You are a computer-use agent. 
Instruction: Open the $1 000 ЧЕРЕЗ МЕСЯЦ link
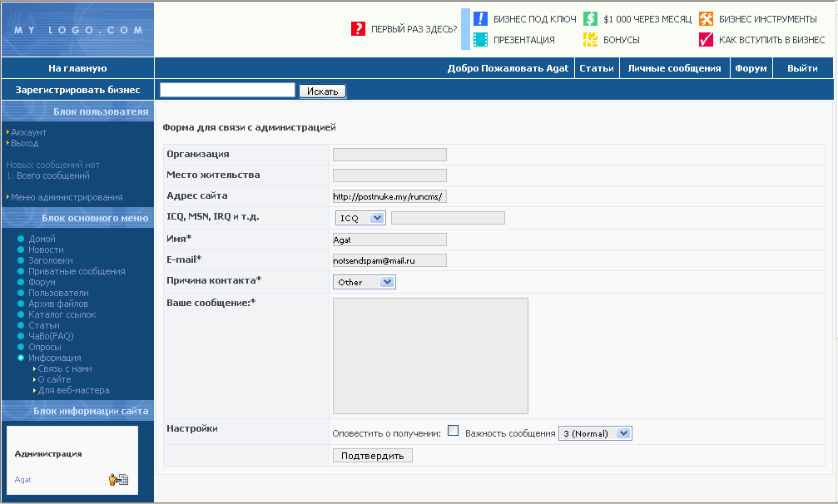(x=647, y=19)
